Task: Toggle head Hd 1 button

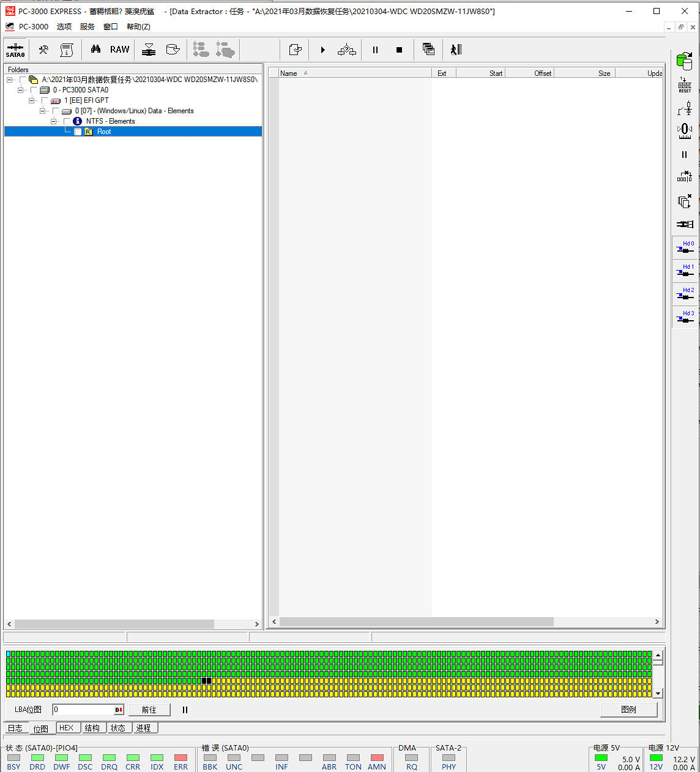Action: (x=685, y=271)
